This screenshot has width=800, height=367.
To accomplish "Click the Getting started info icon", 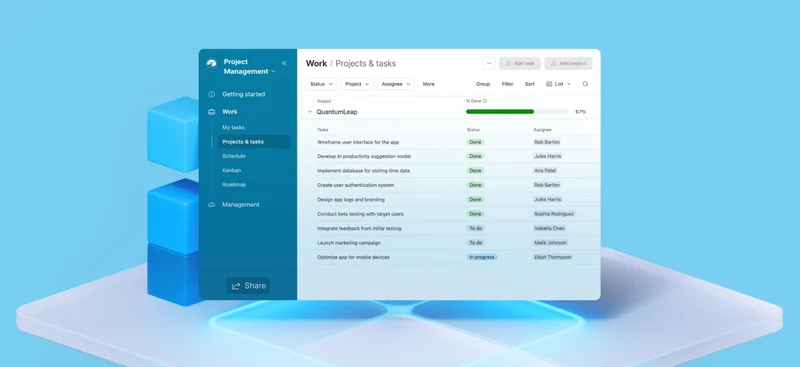I will click(211, 94).
